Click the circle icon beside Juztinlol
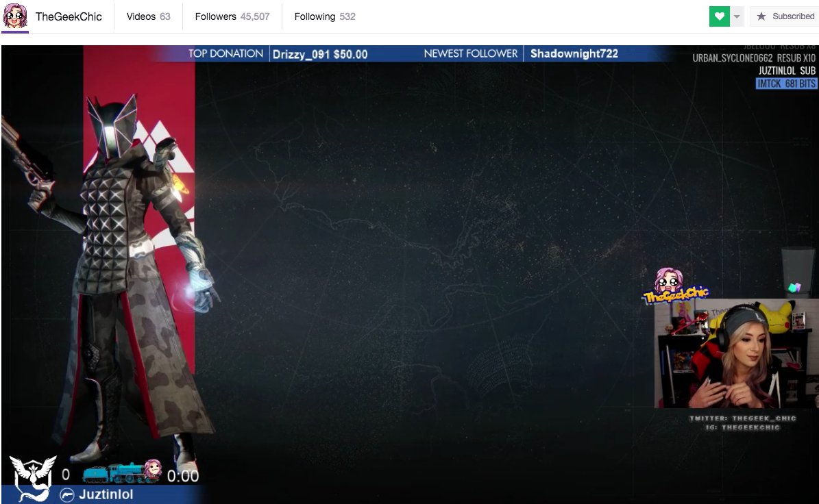Image resolution: width=819 pixels, height=504 pixels. coord(67,494)
